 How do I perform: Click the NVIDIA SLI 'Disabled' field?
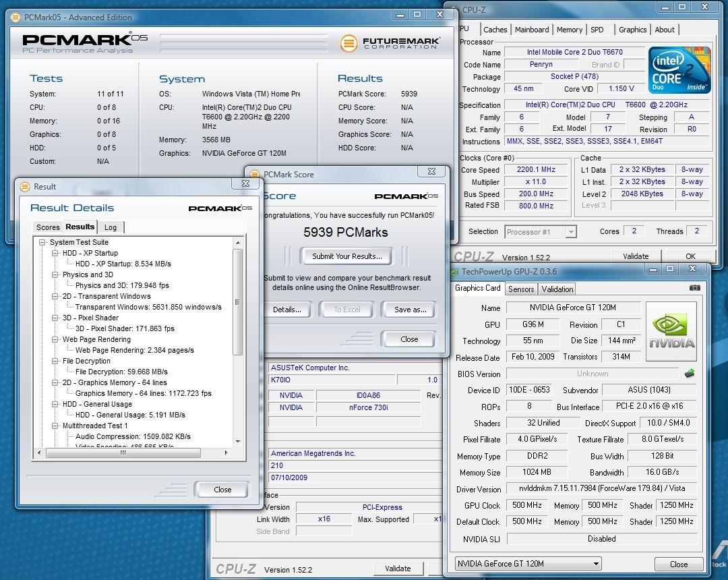[602, 539]
